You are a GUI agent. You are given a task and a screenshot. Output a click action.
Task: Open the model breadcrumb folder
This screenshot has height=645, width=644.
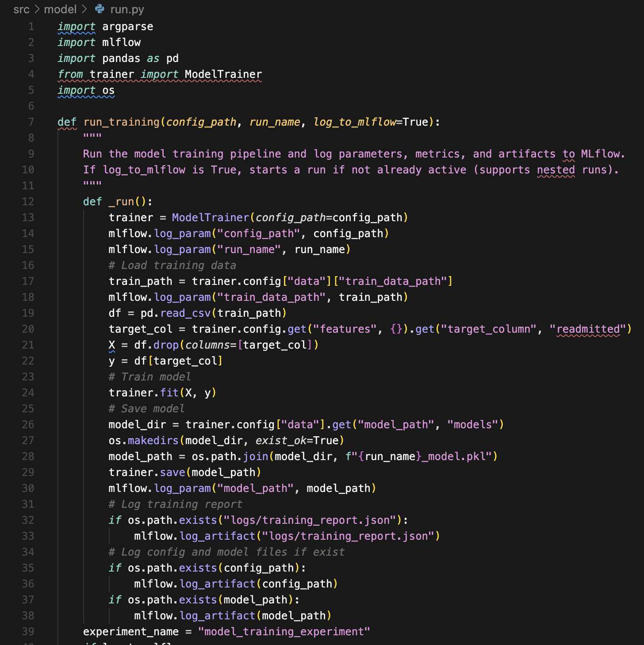60,9
